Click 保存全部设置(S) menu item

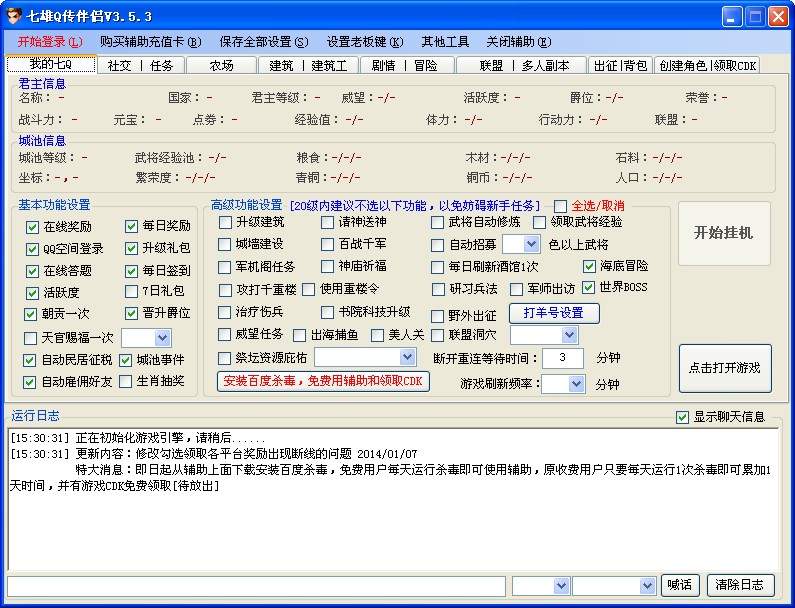(264, 42)
